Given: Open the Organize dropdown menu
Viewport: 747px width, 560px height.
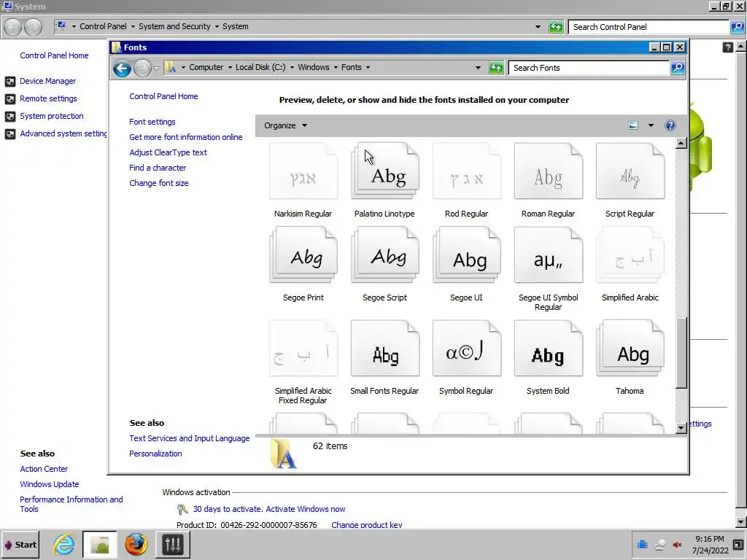Looking at the screenshot, I should (285, 125).
